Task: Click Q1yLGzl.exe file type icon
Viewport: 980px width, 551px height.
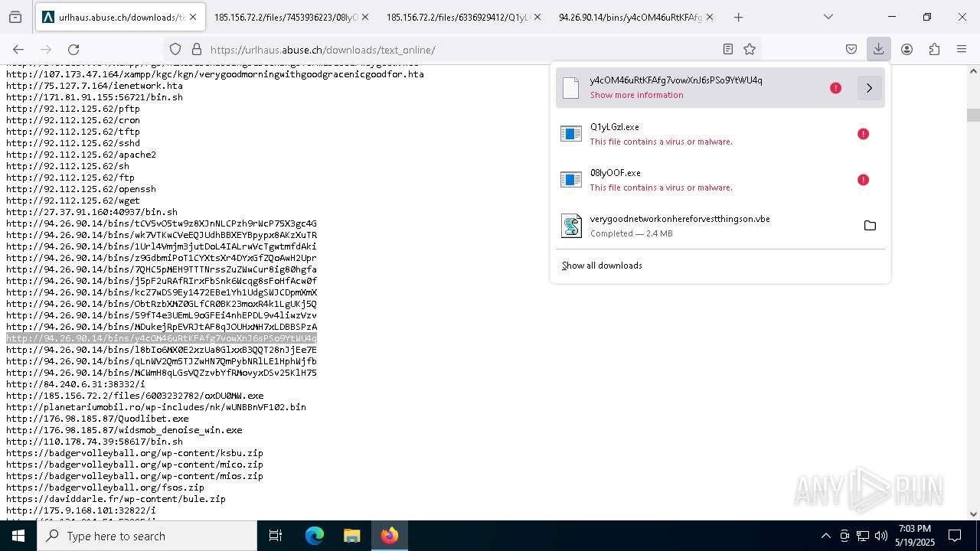Action: (571, 134)
